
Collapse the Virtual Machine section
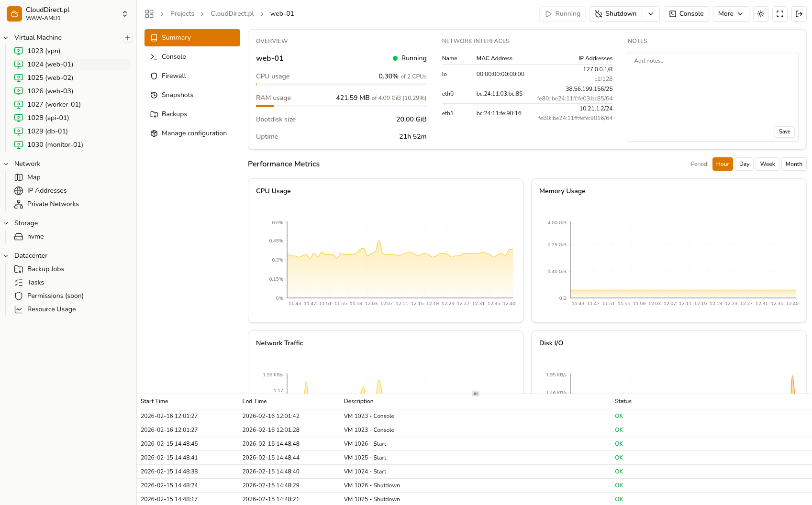(x=5, y=37)
